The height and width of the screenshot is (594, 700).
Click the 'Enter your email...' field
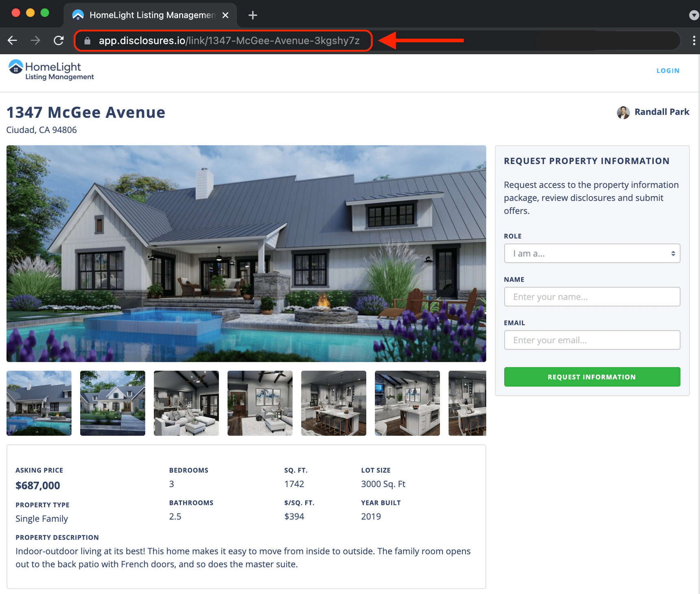point(592,340)
